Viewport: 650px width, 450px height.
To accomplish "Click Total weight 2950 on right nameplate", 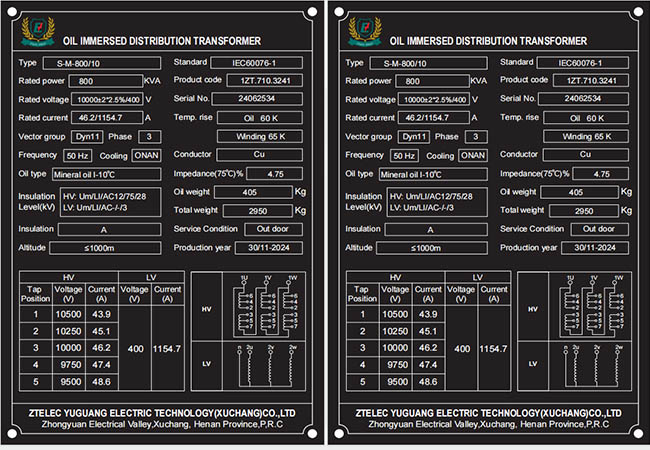I will tap(584, 211).
